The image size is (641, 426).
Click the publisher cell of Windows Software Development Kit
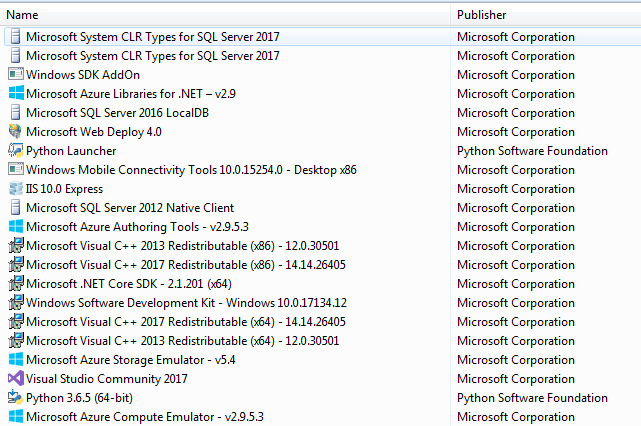click(x=516, y=303)
